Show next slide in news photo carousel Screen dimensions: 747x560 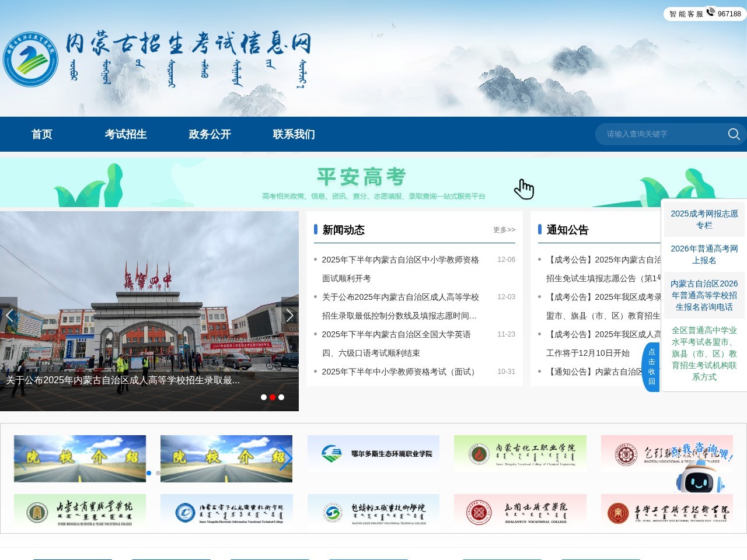tap(289, 316)
